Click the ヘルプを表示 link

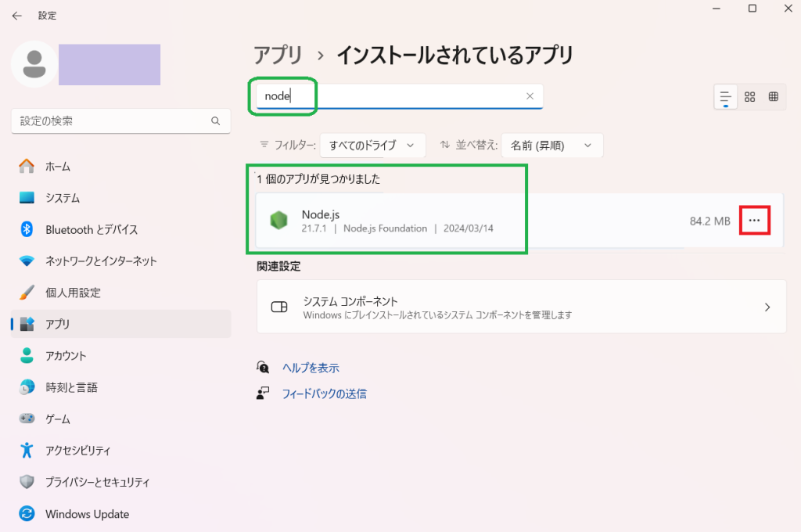311,368
